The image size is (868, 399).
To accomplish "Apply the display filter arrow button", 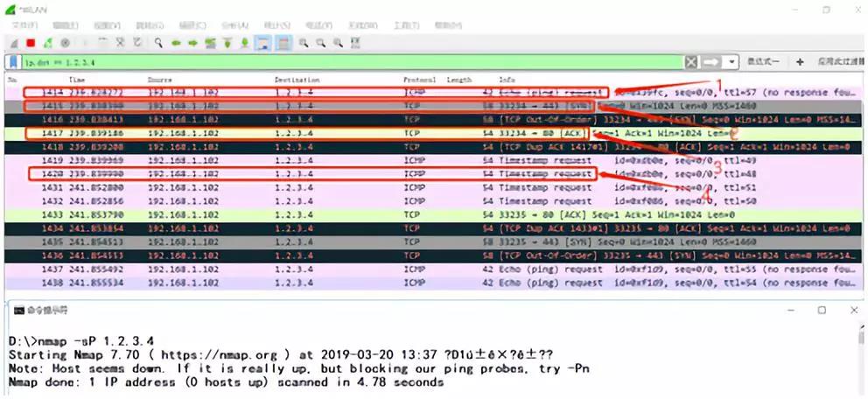I will 710,62.
